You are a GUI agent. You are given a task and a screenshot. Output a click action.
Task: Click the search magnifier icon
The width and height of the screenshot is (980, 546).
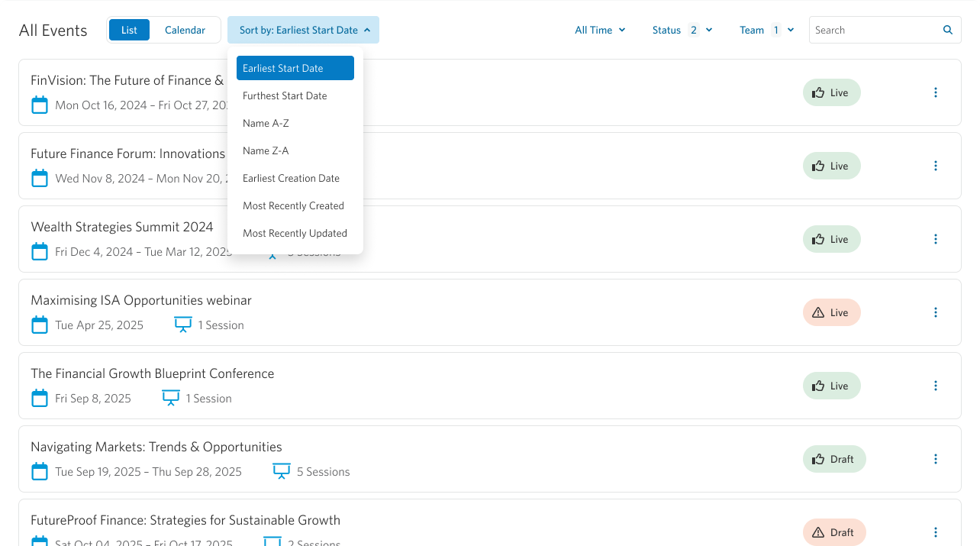point(947,31)
